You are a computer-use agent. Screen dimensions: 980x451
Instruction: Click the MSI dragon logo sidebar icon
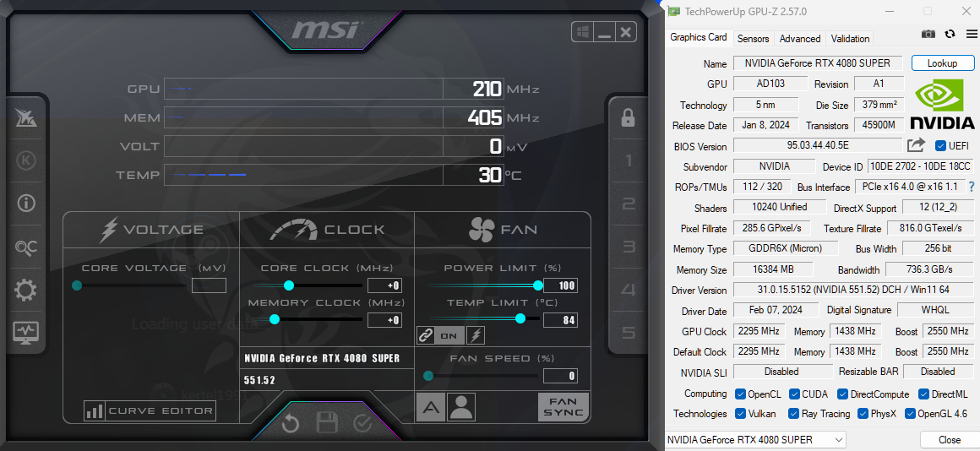(25, 117)
